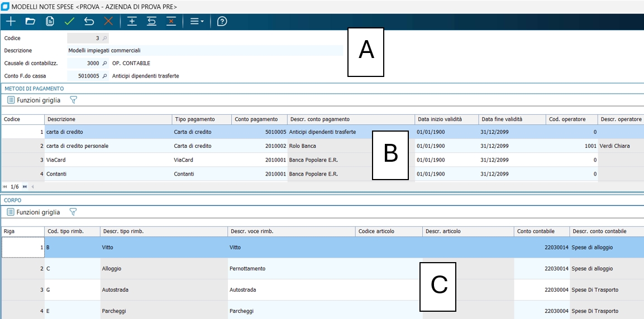Click the duplicate document icon in toolbar

50,22
